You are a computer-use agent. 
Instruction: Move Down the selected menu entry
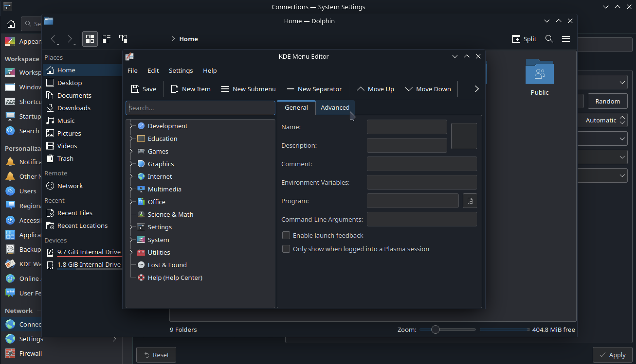coord(428,89)
